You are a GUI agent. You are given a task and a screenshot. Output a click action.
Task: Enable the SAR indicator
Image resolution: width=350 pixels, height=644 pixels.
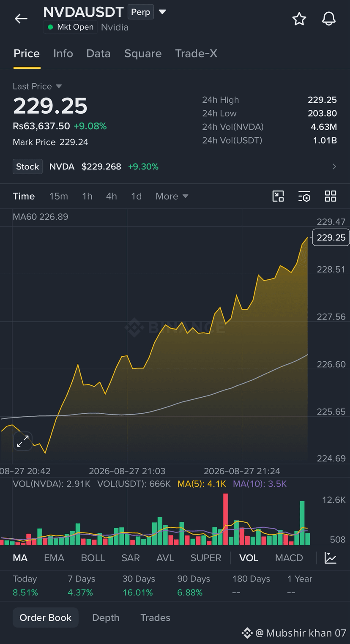click(131, 558)
